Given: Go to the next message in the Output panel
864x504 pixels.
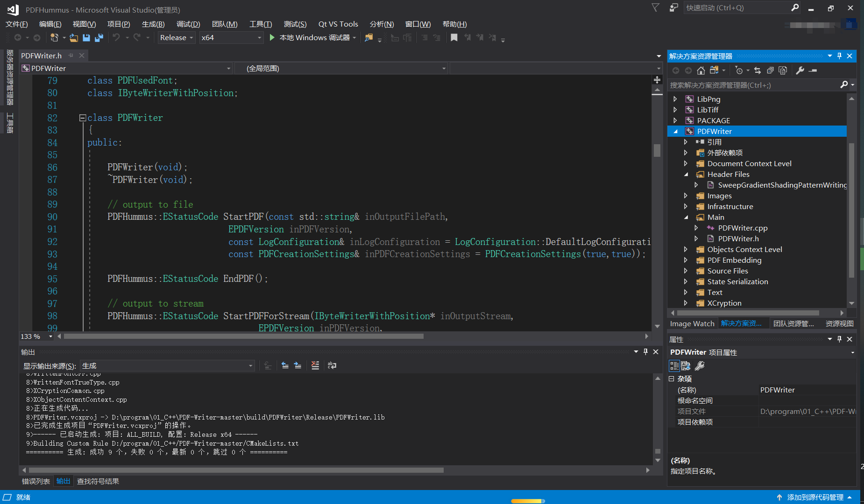Looking at the screenshot, I should [297, 365].
